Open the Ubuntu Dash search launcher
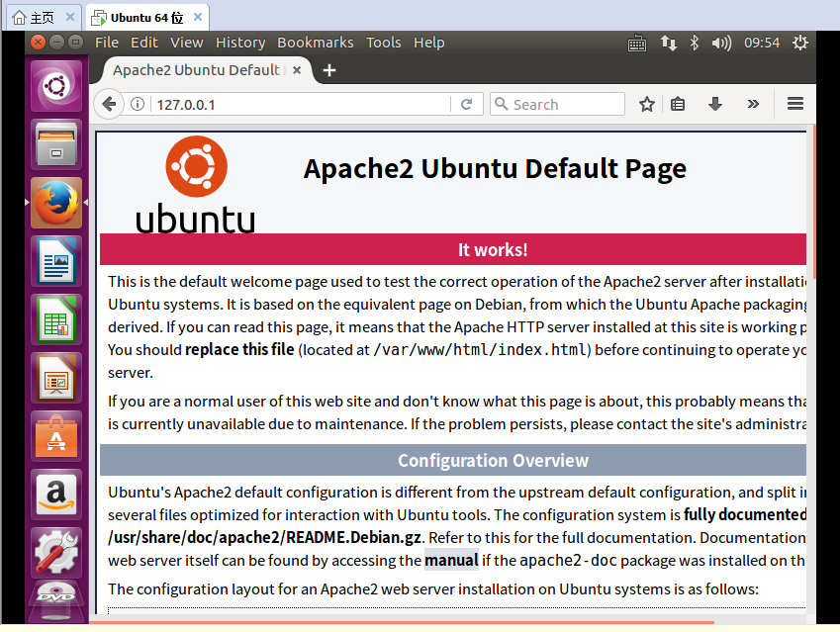The height and width of the screenshot is (632, 840). (56, 86)
